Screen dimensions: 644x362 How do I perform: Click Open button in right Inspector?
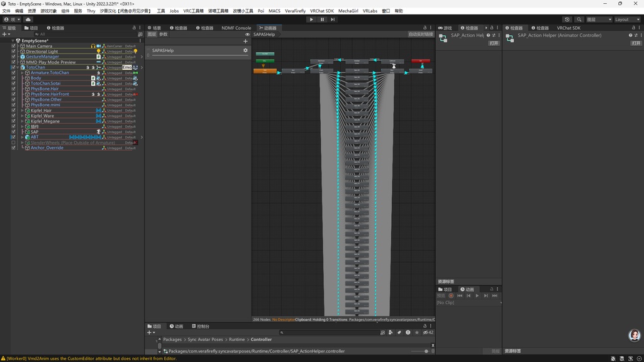click(636, 43)
